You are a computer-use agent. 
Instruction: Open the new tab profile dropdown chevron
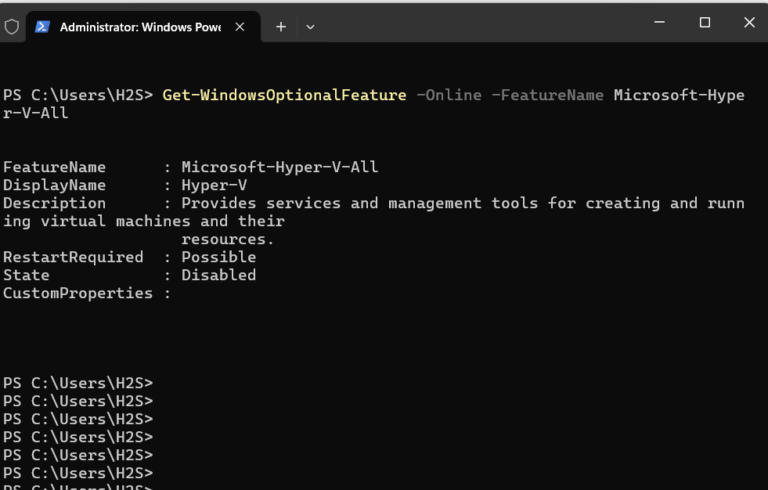(310, 27)
